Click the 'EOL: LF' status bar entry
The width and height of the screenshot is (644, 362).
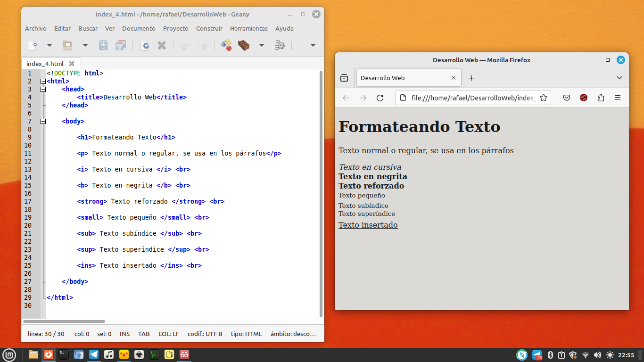click(x=169, y=334)
